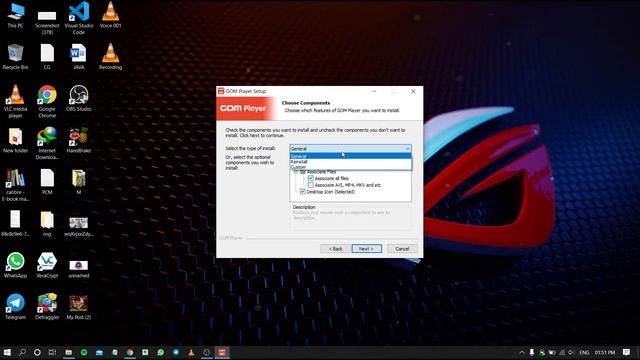Viewport: 640px width, 360px height.
Task: Open volume control in system tray
Action: pos(571,352)
